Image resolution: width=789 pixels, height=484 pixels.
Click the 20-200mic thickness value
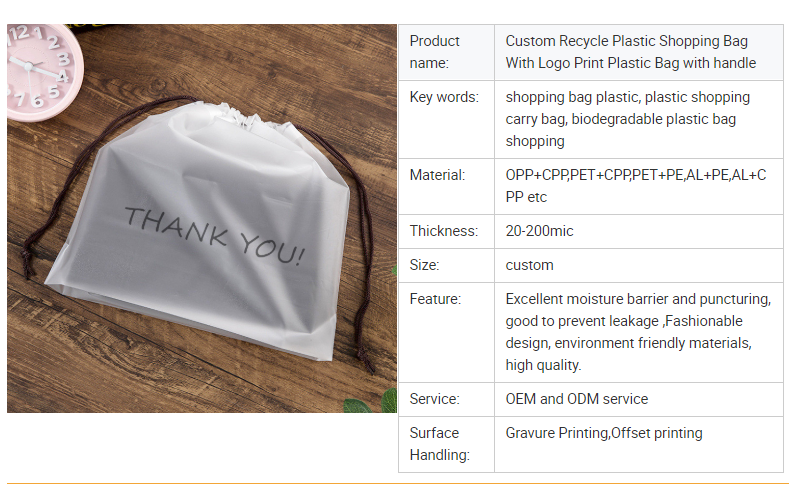pos(539,231)
